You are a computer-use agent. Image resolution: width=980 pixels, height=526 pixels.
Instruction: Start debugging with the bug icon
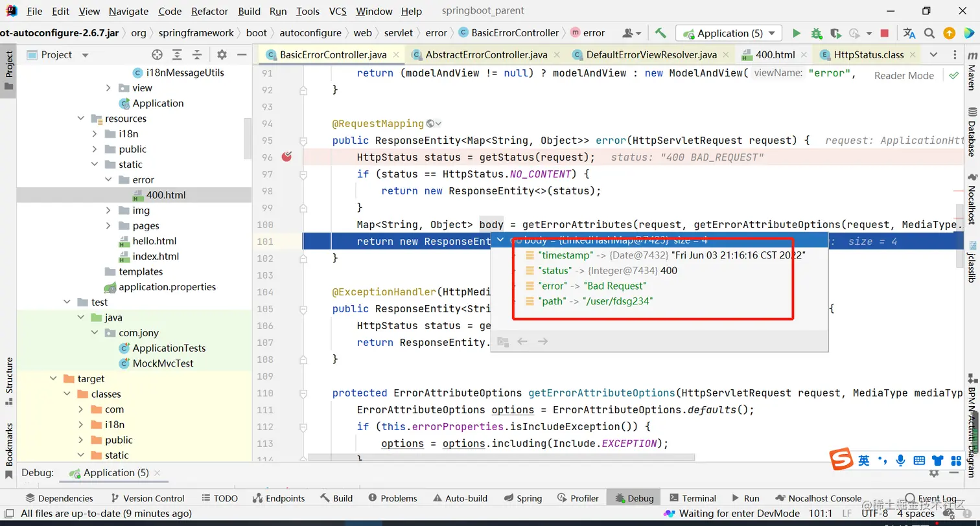tap(816, 33)
